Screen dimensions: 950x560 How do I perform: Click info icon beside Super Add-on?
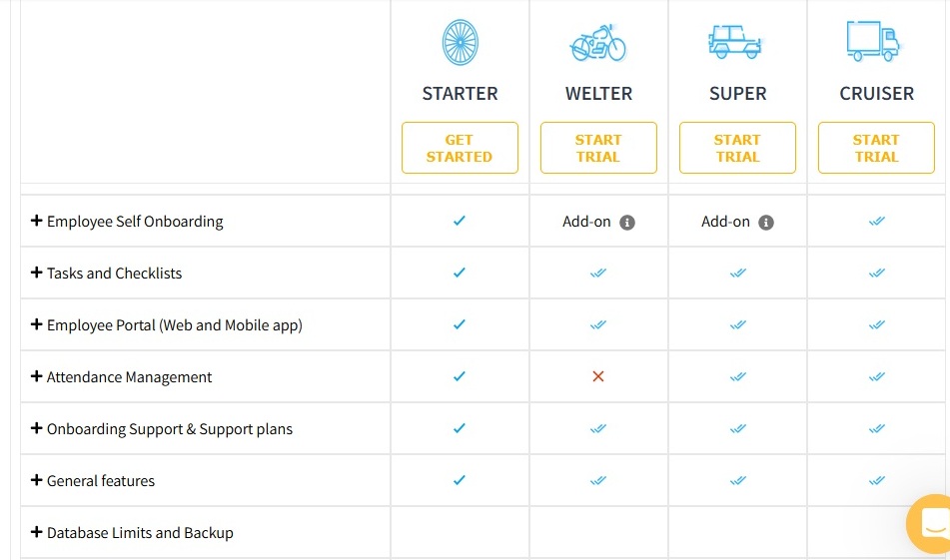[x=766, y=223]
